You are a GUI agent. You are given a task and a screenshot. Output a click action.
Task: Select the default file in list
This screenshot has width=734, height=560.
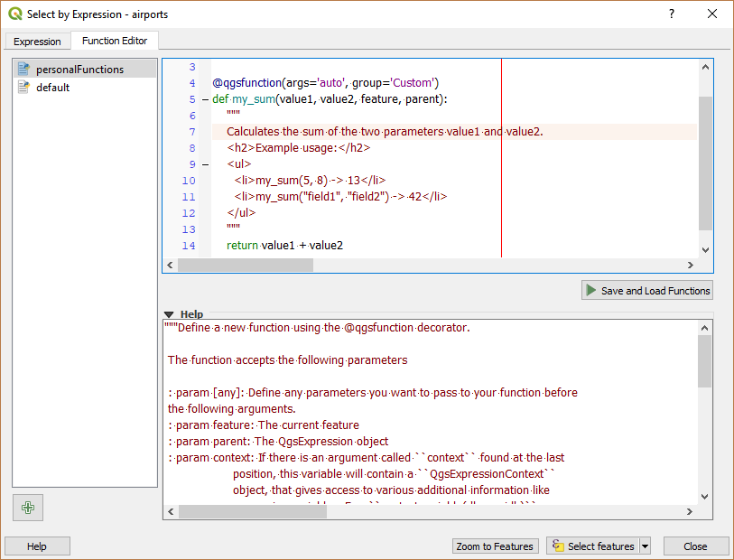pos(52,88)
